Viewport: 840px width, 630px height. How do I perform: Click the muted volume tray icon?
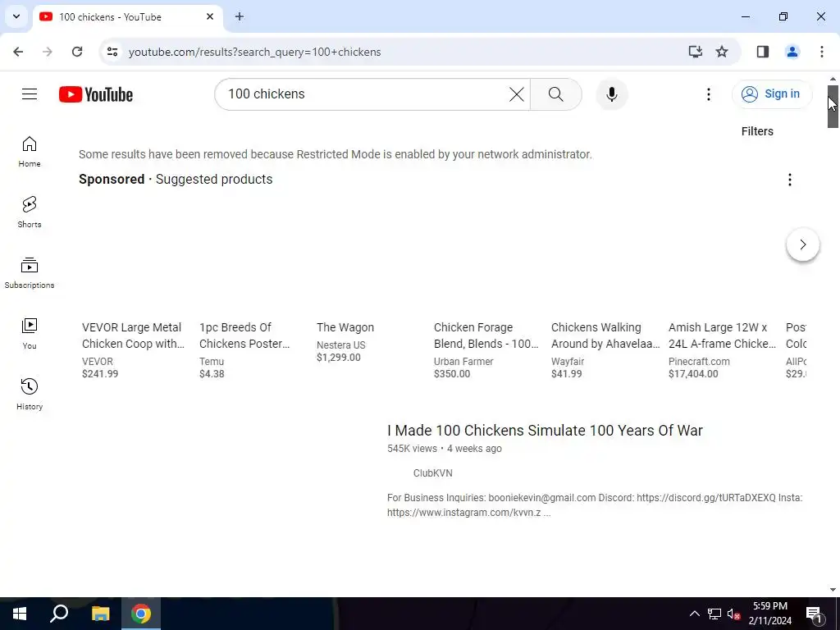pyautogui.click(x=733, y=614)
